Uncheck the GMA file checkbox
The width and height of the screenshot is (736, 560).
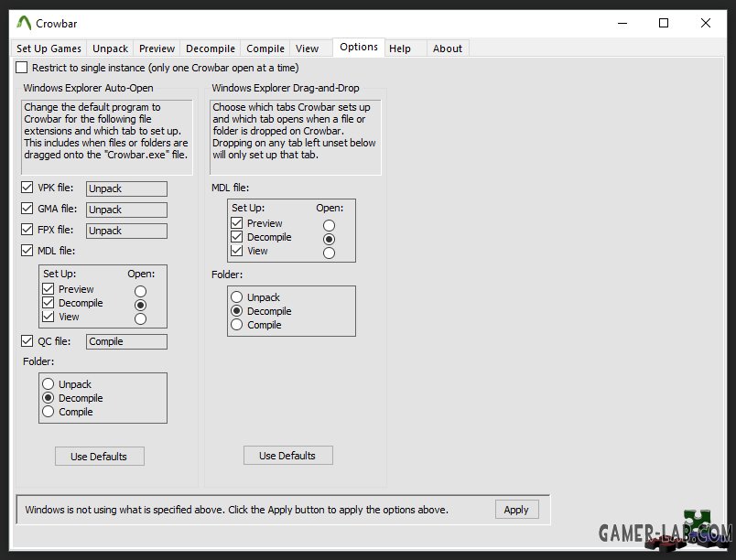click(x=27, y=209)
